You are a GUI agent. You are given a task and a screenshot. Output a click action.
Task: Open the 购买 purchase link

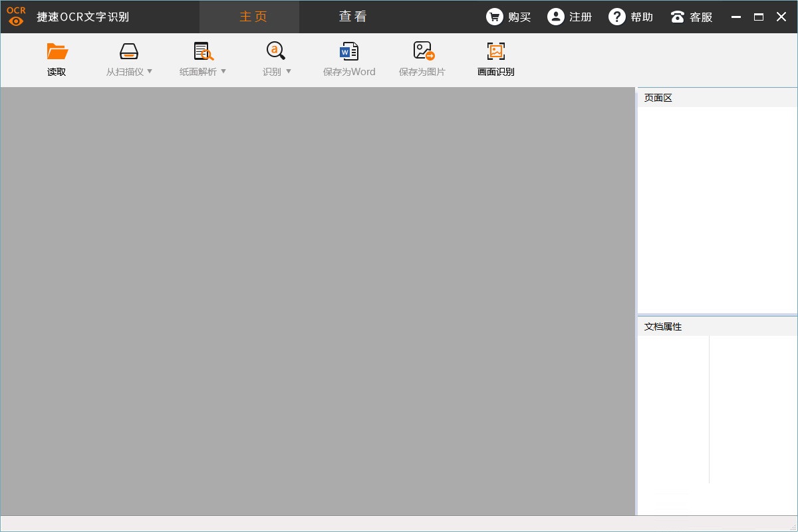(x=519, y=17)
